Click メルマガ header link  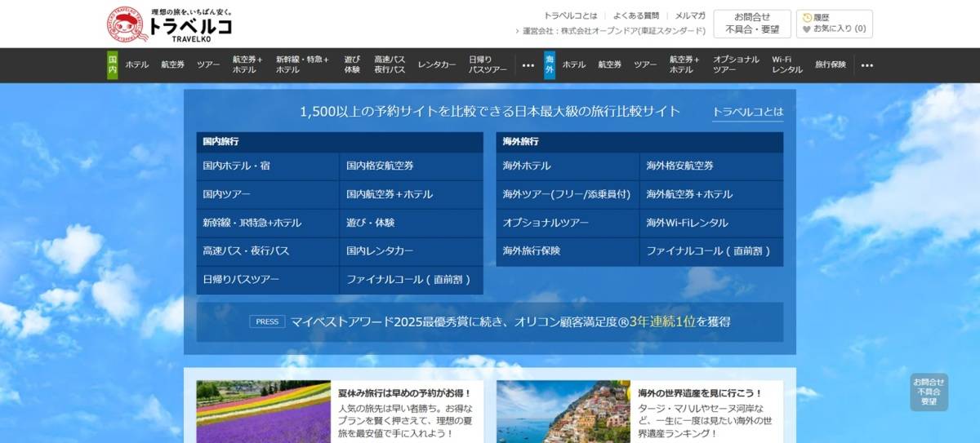tap(690, 16)
